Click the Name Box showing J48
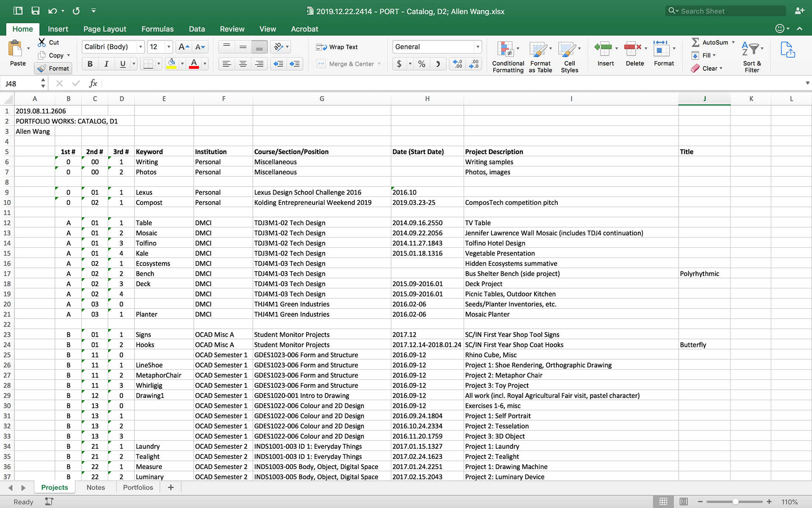 21,83
